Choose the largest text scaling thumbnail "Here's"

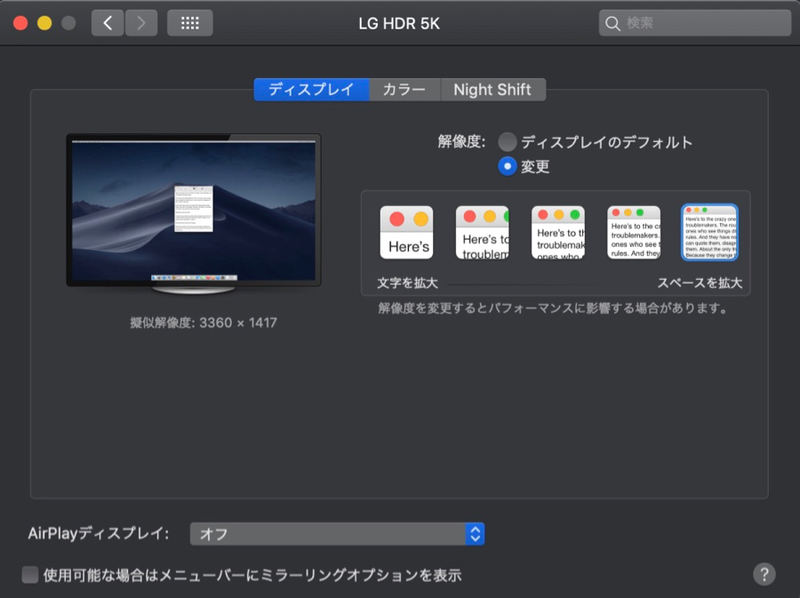coord(407,232)
